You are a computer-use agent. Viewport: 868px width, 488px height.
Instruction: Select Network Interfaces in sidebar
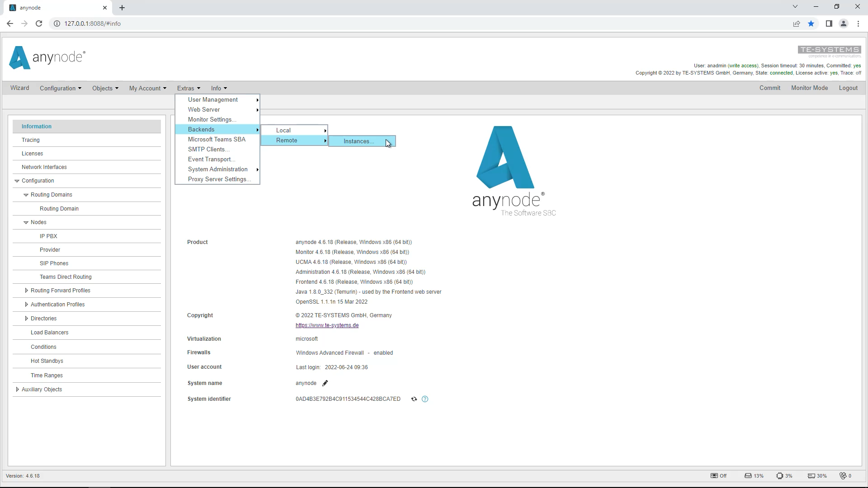[87, 167]
